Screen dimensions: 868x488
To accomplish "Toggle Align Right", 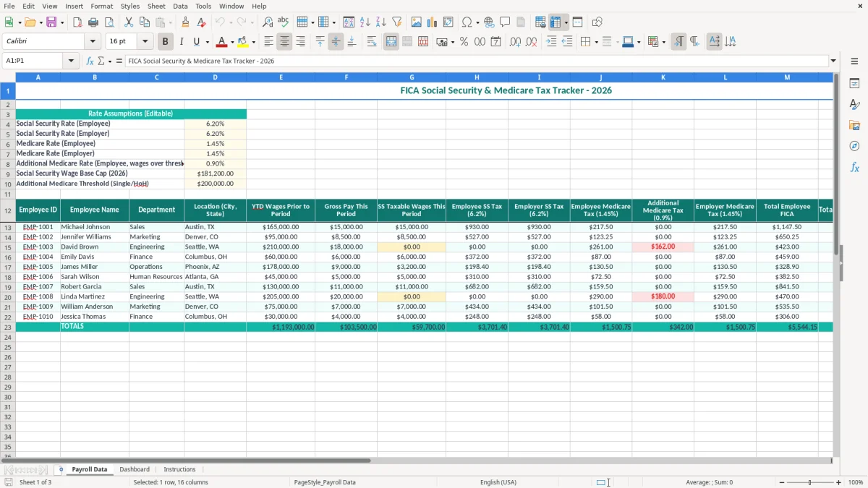I will point(300,42).
